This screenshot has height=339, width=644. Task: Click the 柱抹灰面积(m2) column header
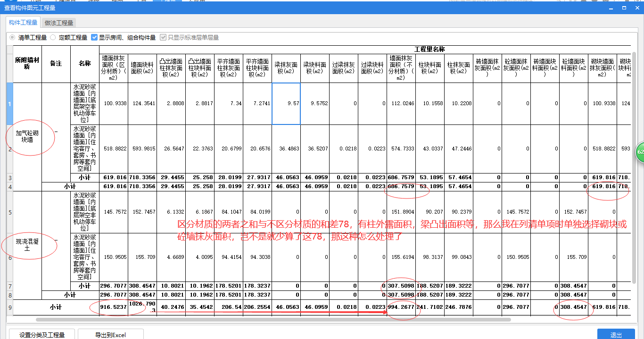point(459,68)
